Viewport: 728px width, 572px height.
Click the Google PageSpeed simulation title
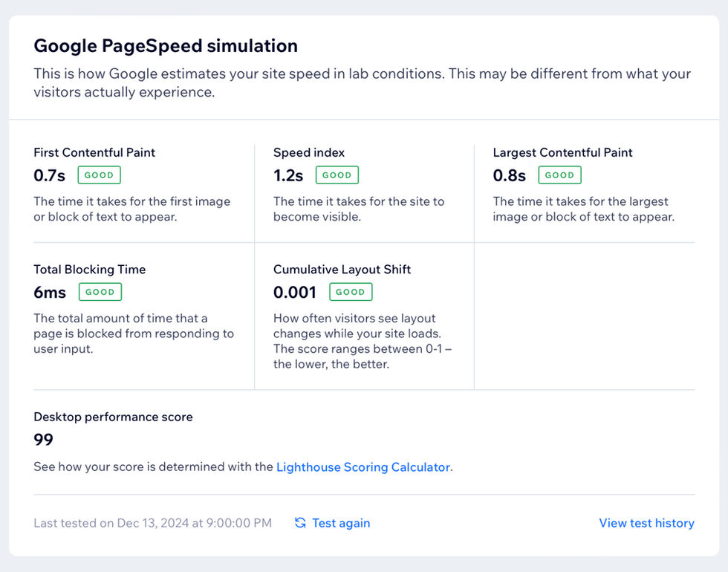point(166,46)
